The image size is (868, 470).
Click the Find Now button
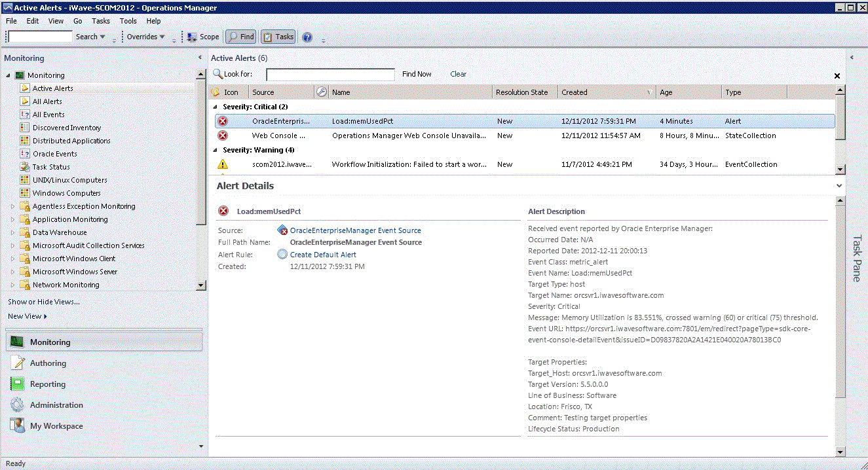click(x=417, y=74)
